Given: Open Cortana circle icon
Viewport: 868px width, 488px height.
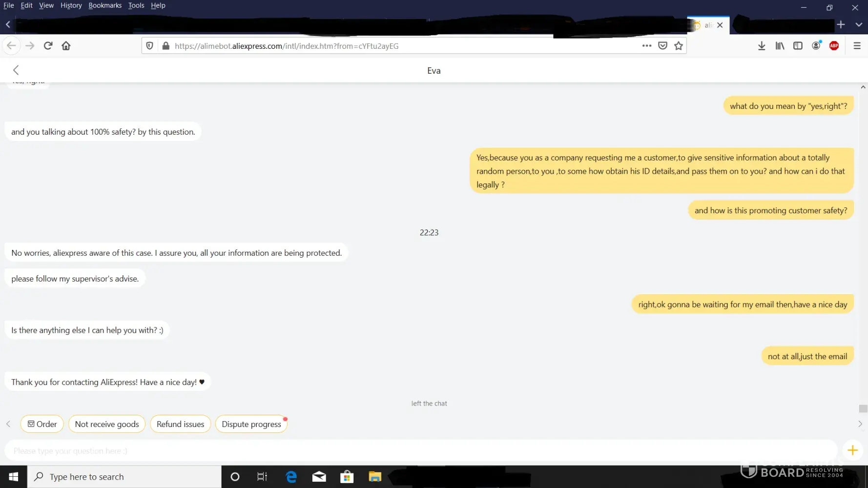Looking at the screenshot, I should point(235,477).
